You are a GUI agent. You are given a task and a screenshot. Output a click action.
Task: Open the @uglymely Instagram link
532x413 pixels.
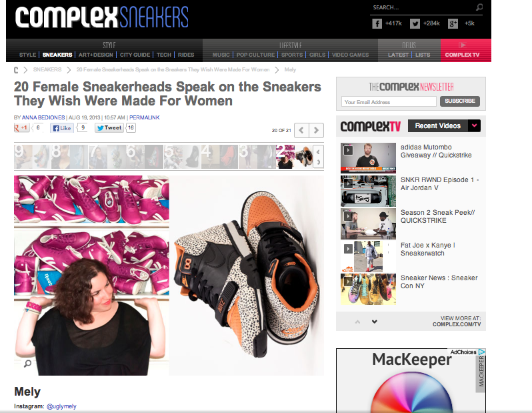click(61, 406)
